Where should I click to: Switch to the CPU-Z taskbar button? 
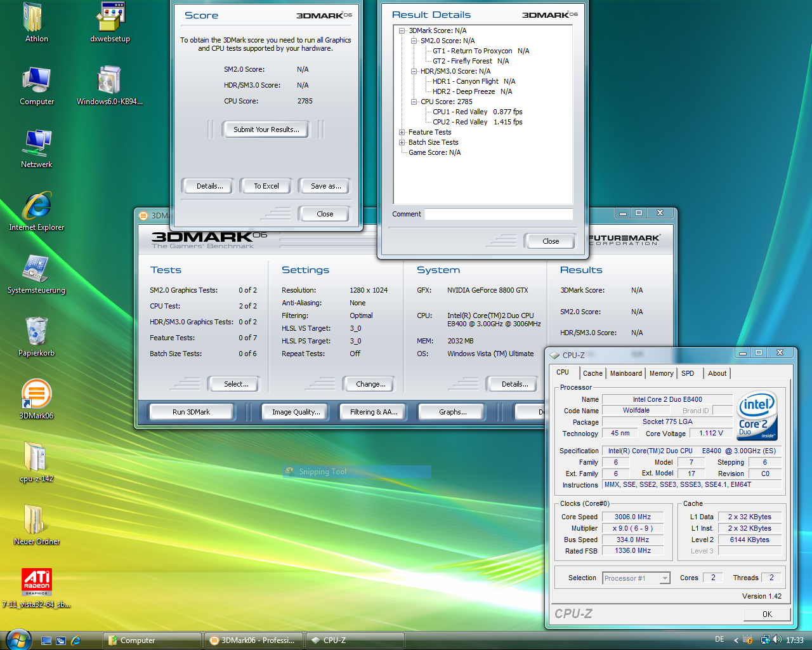(355, 640)
